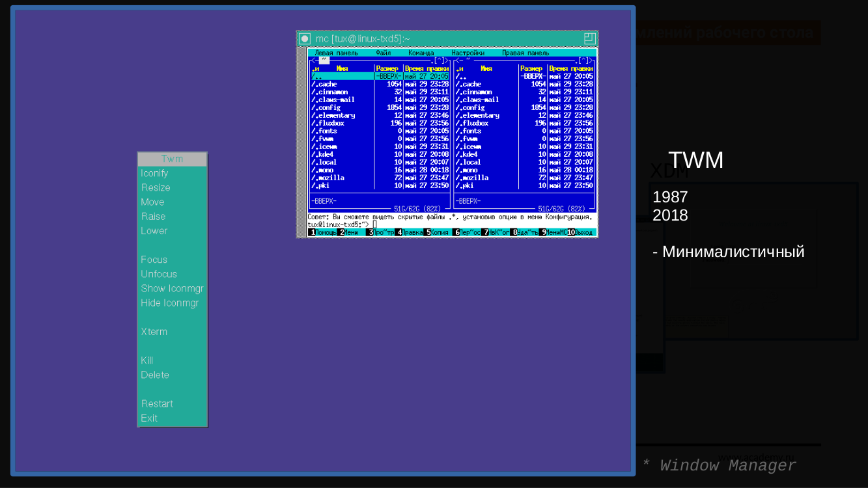868x488 pixels.
Task: Open the right panel's [^] history list
Action: 583,61
